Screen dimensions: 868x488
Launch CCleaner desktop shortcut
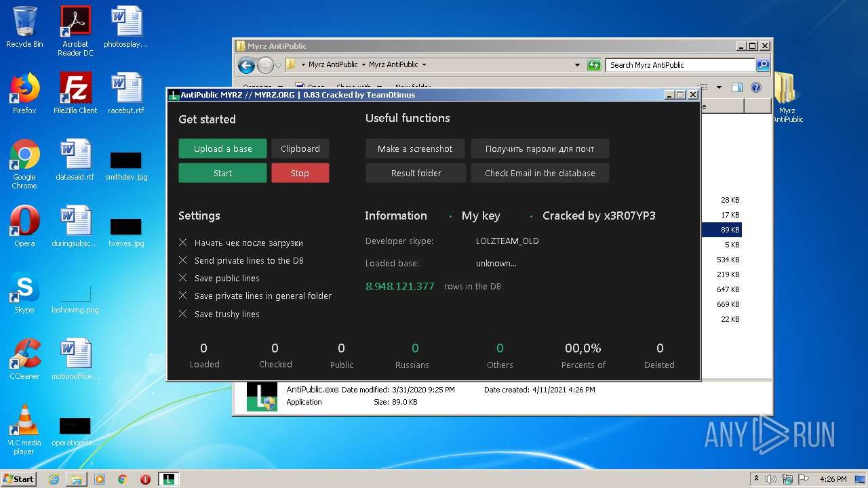click(x=24, y=359)
